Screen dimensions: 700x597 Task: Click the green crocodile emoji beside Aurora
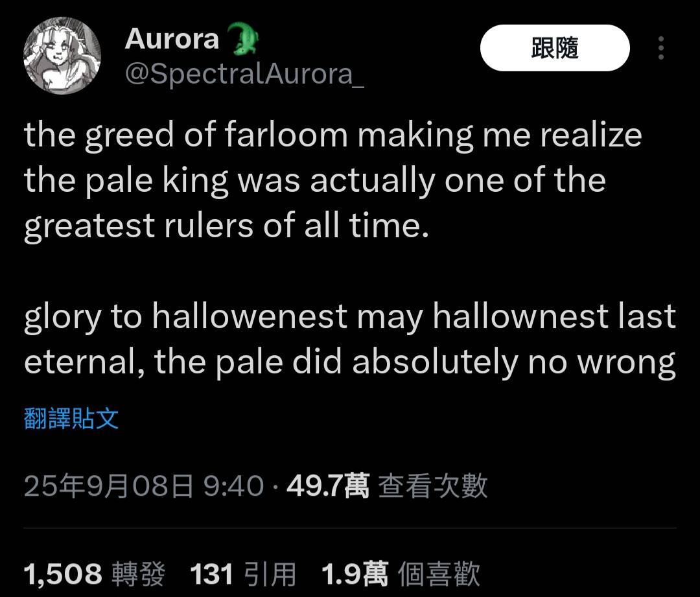pyautogui.click(x=242, y=39)
